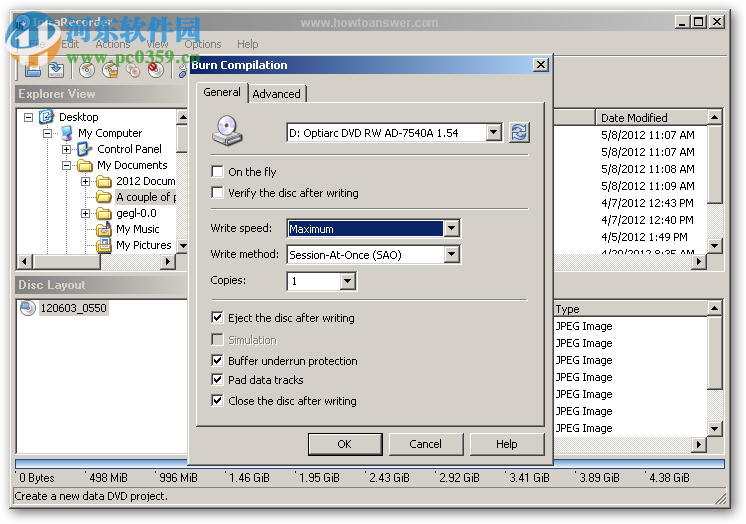Select the My Music folder
Image resolution: width=746 pixels, height=524 pixels.
coord(137,229)
